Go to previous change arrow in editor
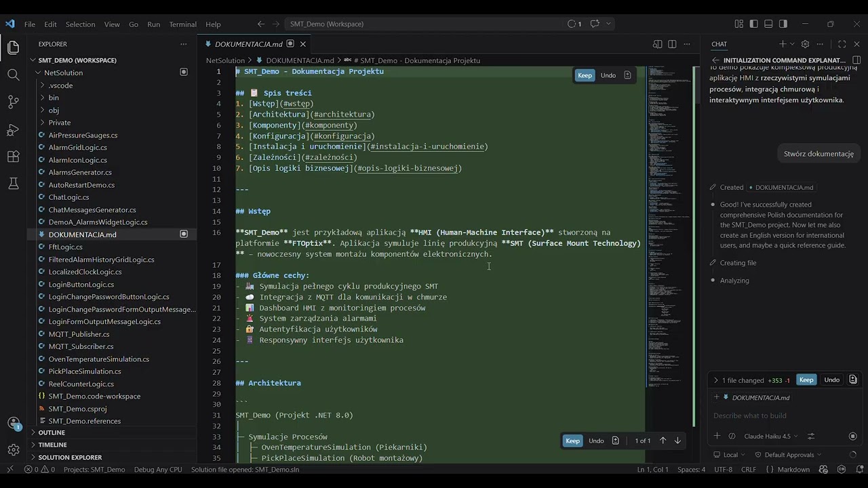868x488 pixels. [663, 441]
